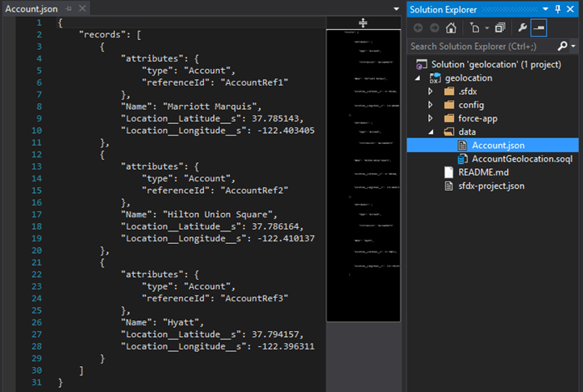Click line number 31 in the gutter
The height and width of the screenshot is (392, 583).
tap(37, 382)
